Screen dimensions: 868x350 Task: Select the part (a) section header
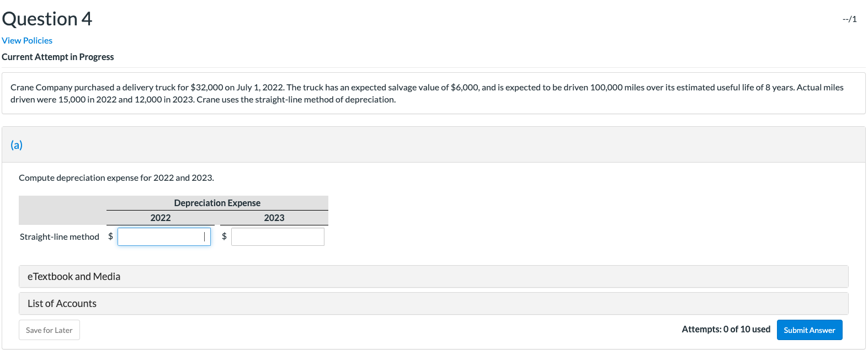click(x=17, y=144)
